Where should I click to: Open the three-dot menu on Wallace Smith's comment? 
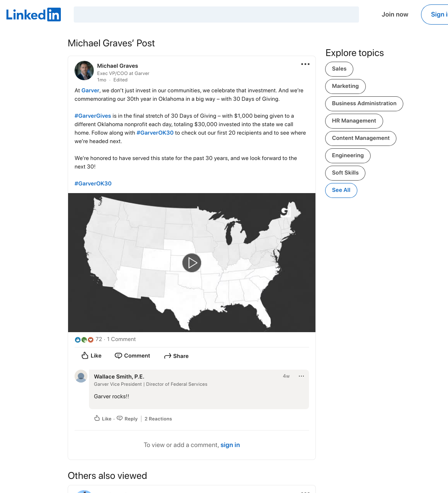(x=301, y=376)
